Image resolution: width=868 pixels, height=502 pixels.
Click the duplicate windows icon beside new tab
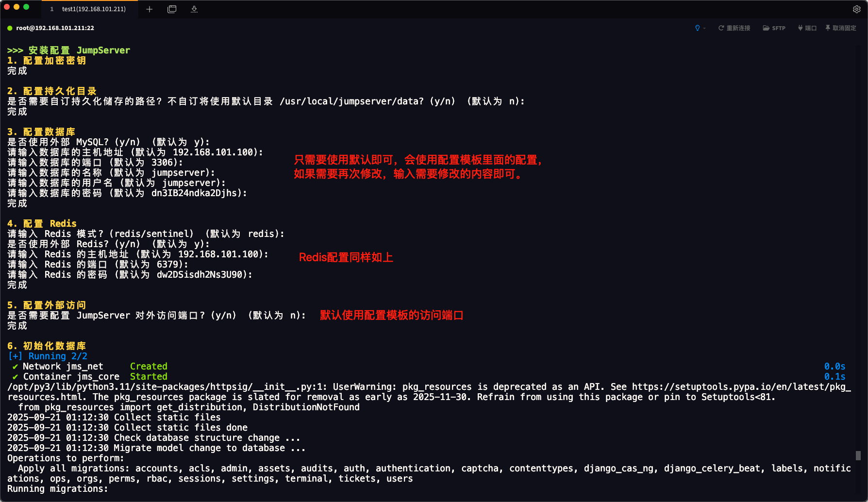click(x=172, y=9)
